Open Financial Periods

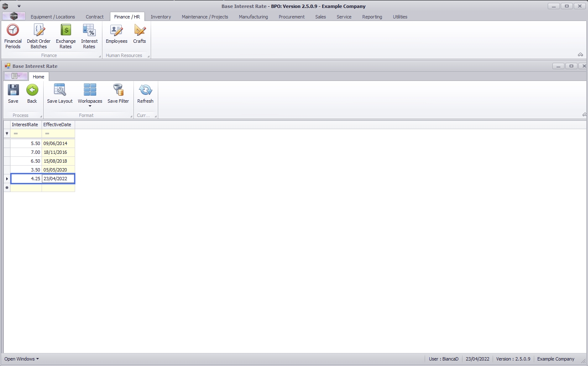[13, 36]
